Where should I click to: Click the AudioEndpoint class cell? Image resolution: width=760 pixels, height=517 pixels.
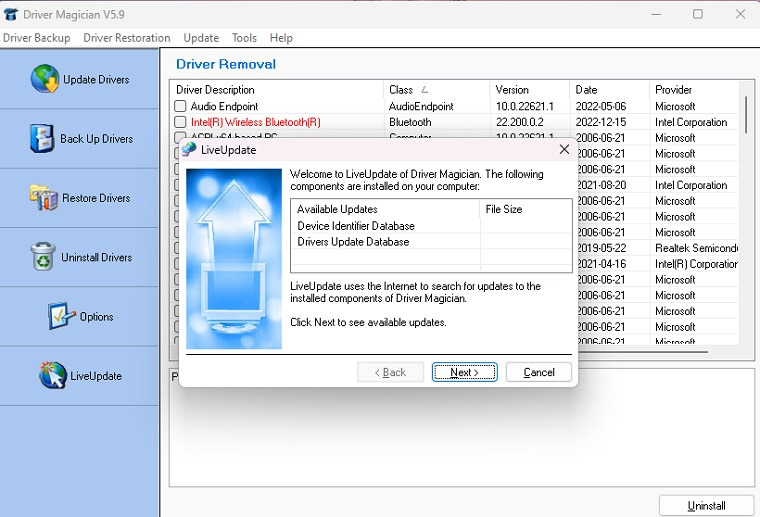coord(421,106)
